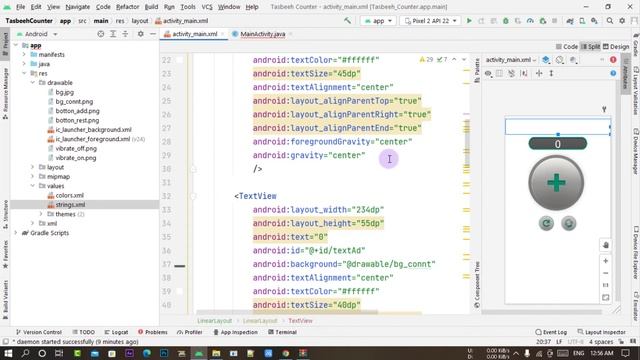The height and width of the screenshot is (360, 640).
Task: Select strings.xml in project tree
Action: pyautogui.click(x=70, y=204)
